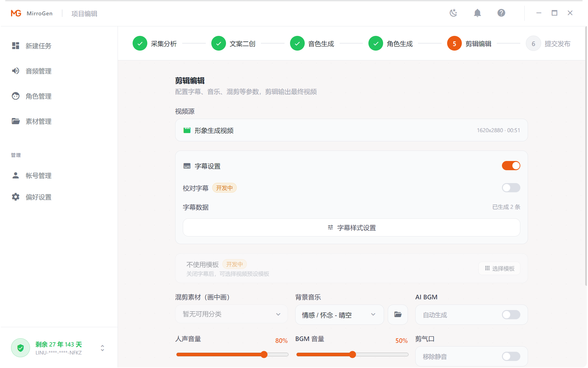The height and width of the screenshot is (368, 588).
Task: Enable the AI BGM 自动生成 toggle
Action: coord(511,315)
